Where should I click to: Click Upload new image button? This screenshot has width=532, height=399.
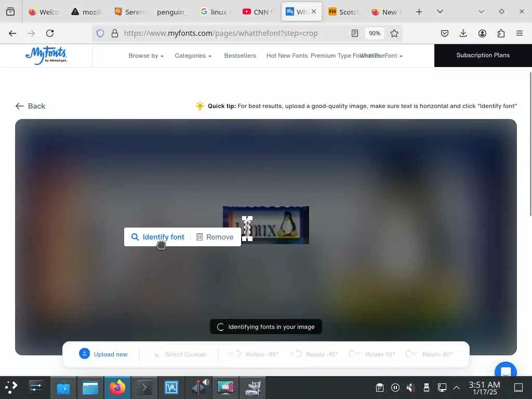click(x=103, y=354)
